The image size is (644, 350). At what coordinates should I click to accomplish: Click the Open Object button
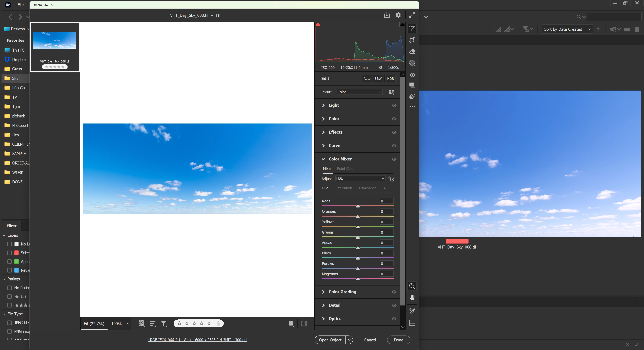point(330,340)
